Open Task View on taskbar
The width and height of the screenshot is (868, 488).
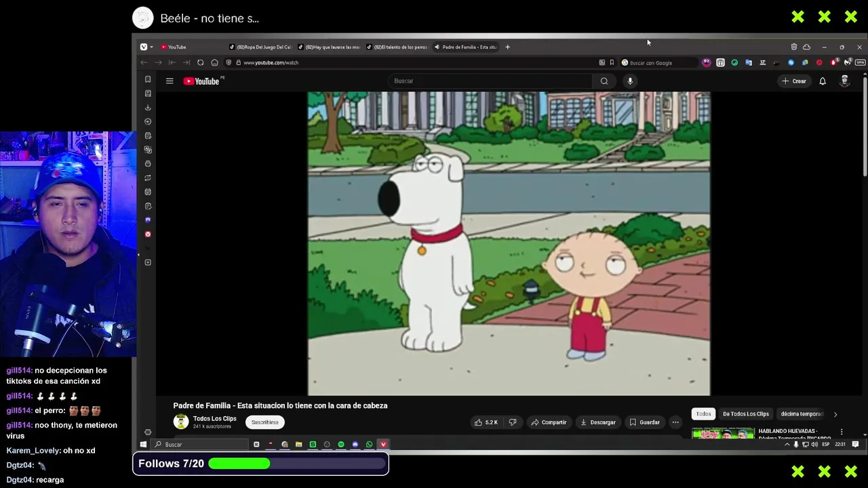point(256,445)
